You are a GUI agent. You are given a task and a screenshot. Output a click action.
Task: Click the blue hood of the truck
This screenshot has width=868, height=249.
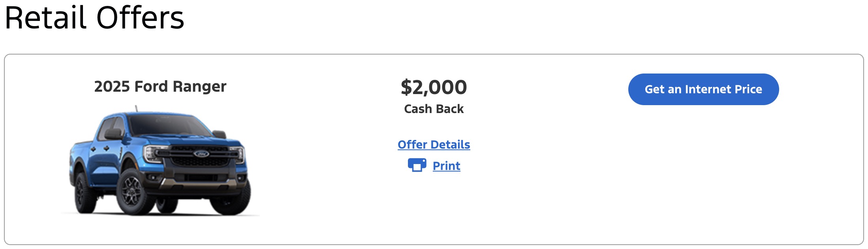click(182, 140)
